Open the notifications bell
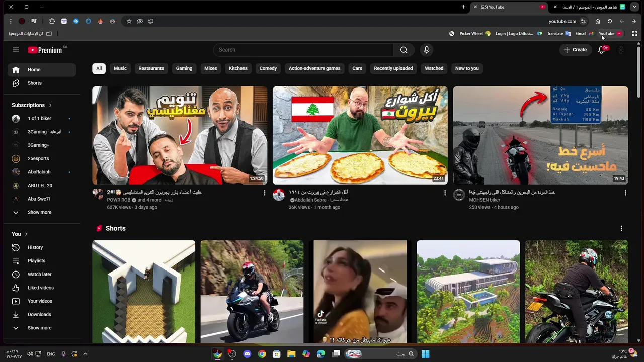The width and height of the screenshot is (644, 362). (602, 50)
